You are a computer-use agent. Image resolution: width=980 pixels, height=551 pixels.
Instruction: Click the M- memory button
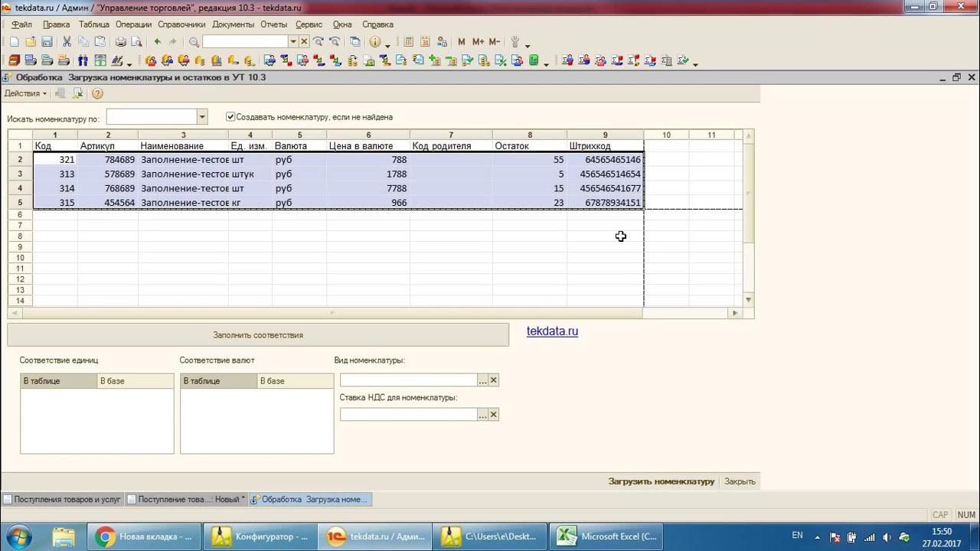click(495, 42)
